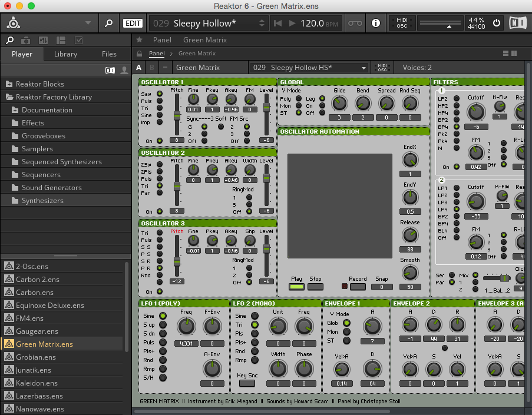Screen dimensions: 532x415
Task: Open the dropdown arrow next to the Reaktor logo
Action: 88,23
